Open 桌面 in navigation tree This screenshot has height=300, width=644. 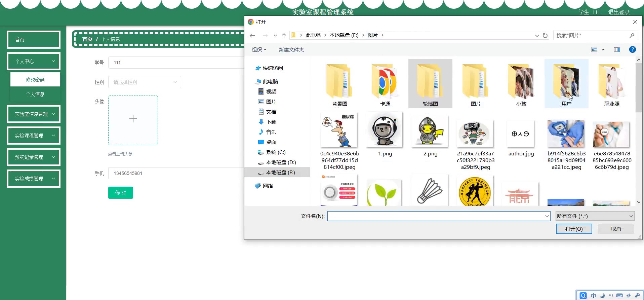point(267,142)
